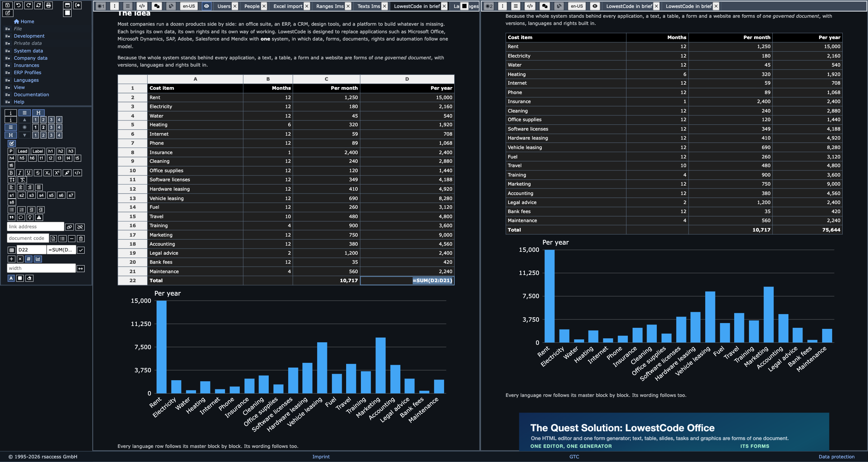Click the window layout icon beside logout
868x462 pixels.
[x=67, y=5]
